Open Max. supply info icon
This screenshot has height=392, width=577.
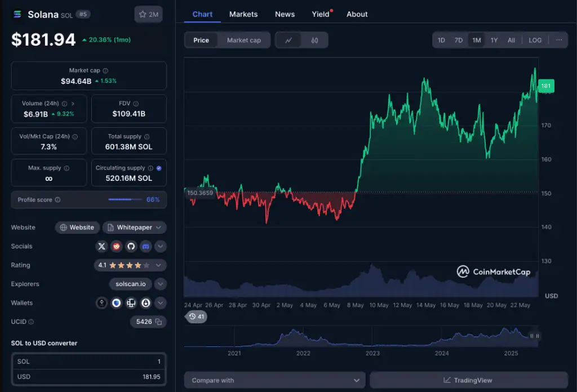[66, 168]
